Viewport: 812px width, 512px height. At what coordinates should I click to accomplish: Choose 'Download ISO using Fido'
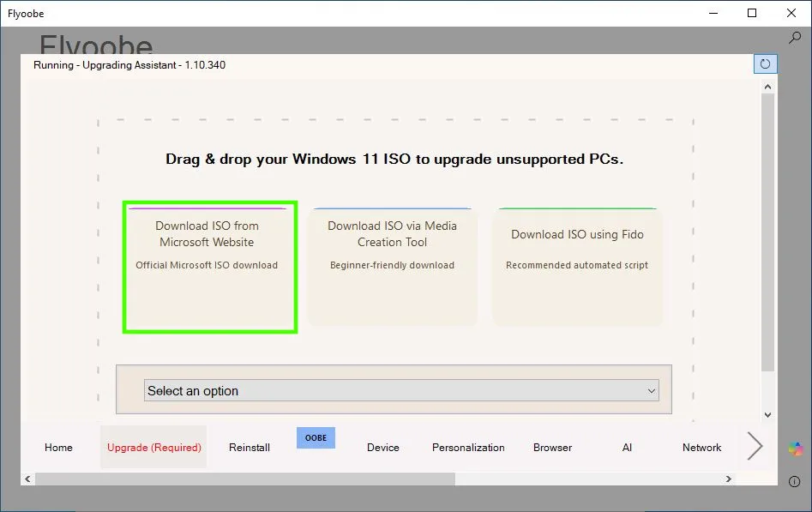576,266
